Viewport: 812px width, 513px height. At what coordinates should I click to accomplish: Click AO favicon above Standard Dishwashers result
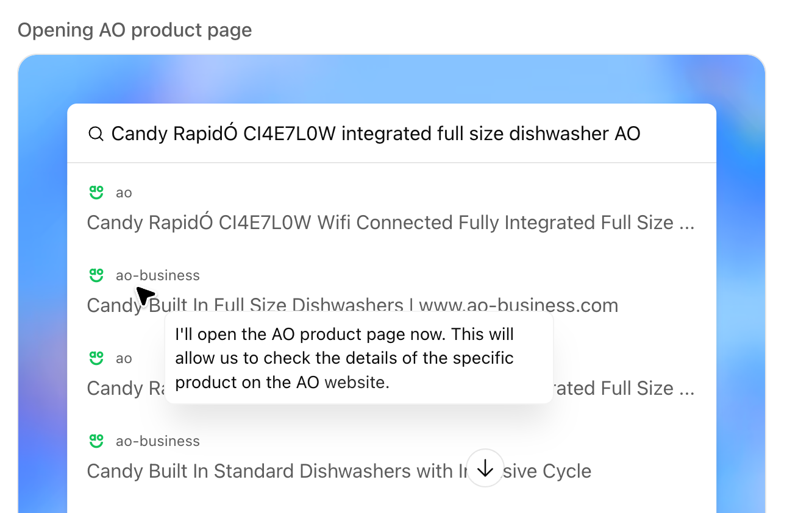coord(96,441)
